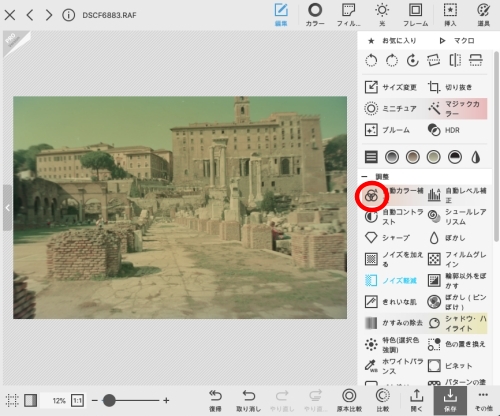Toggle the 原本比較 compare original view
This screenshot has width=500, height=416.
[349, 399]
